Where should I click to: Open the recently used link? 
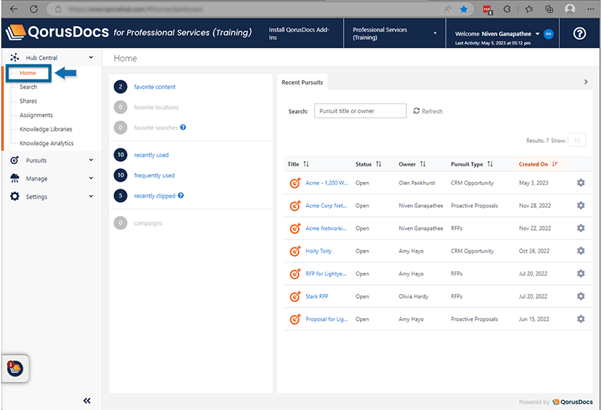(151, 155)
